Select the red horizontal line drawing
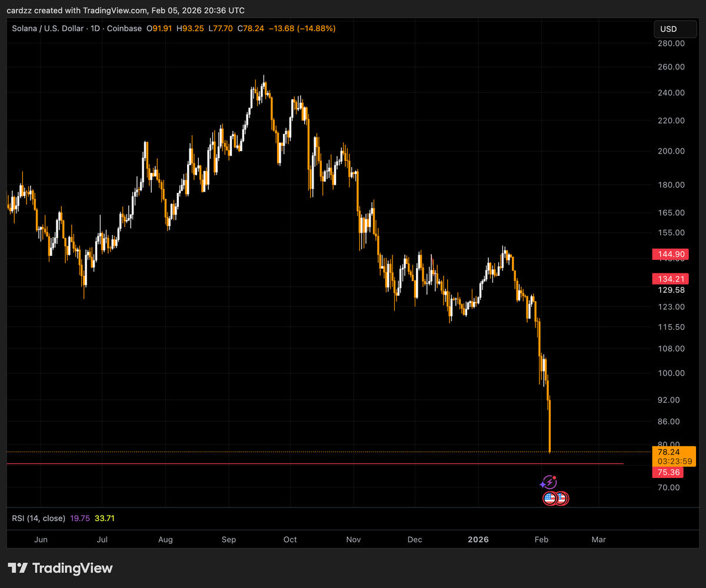 (x=315, y=464)
